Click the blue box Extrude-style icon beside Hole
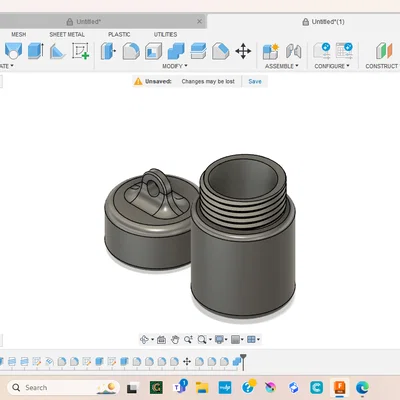The image size is (400, 400). [35, 51]
